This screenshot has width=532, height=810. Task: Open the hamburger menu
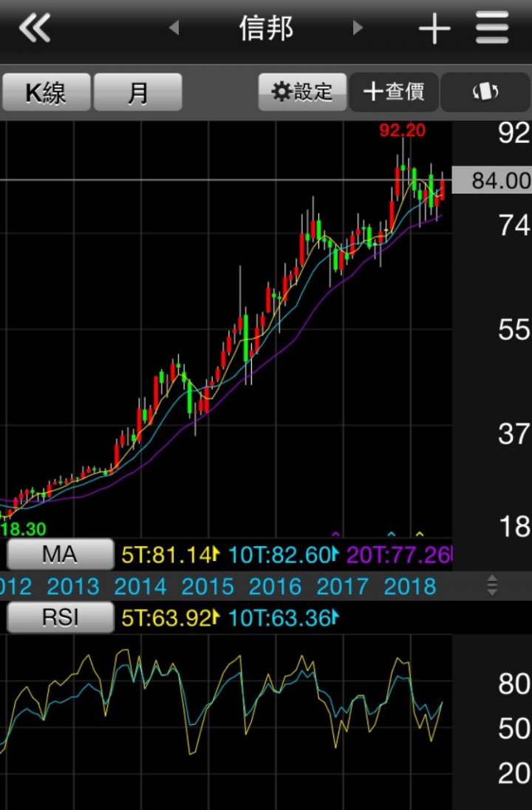click(492, 28)
